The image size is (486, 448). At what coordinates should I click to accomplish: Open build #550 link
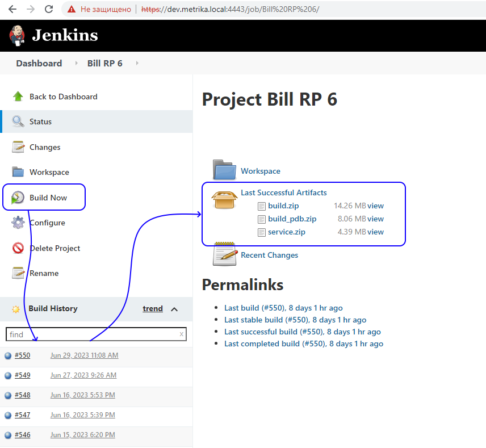tap(22, 355)
